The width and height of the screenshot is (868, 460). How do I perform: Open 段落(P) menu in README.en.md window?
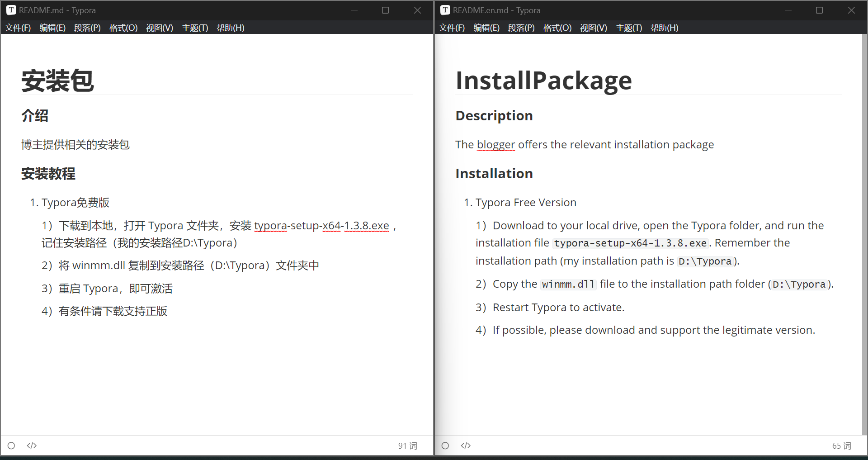point(521,28)
